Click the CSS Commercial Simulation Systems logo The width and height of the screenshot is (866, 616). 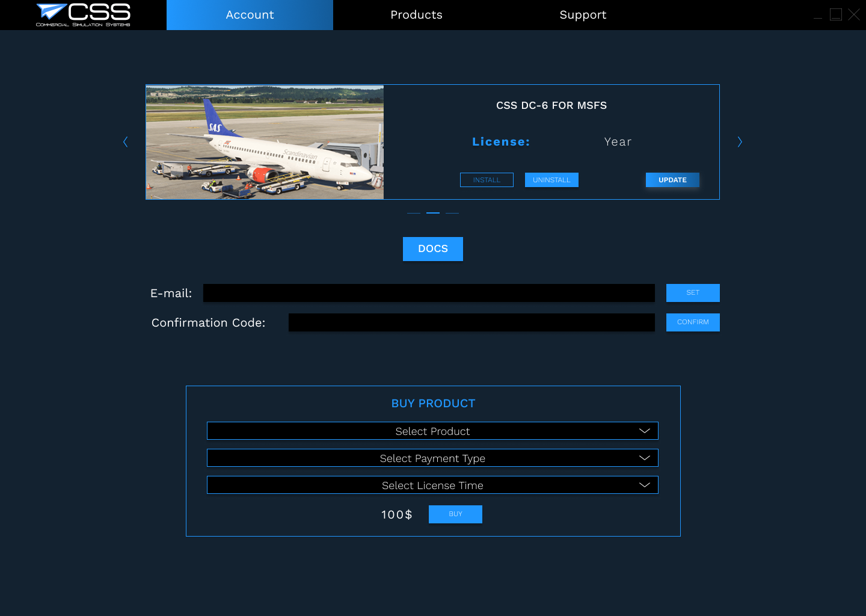[83, 15]
